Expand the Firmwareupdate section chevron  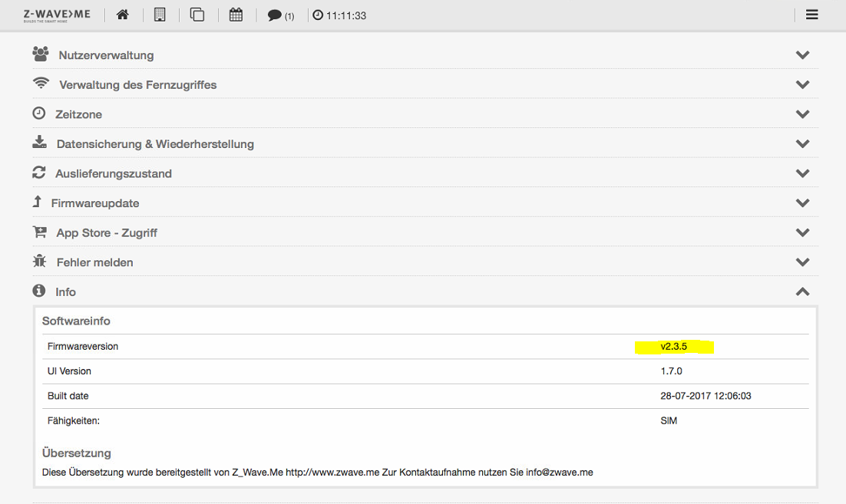(x=802, y=203)
